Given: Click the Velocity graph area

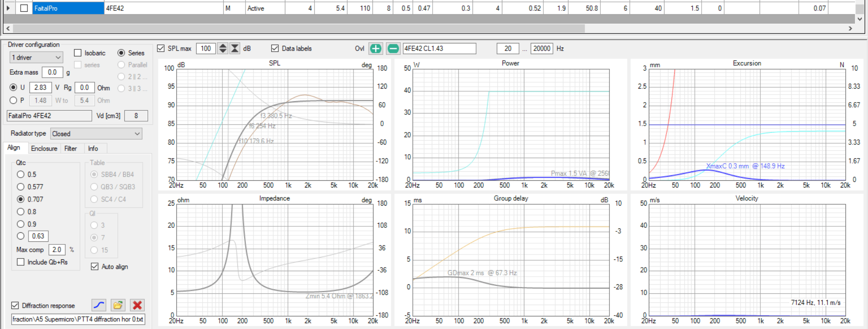Looking at the screenshot, I should point(747,259).
